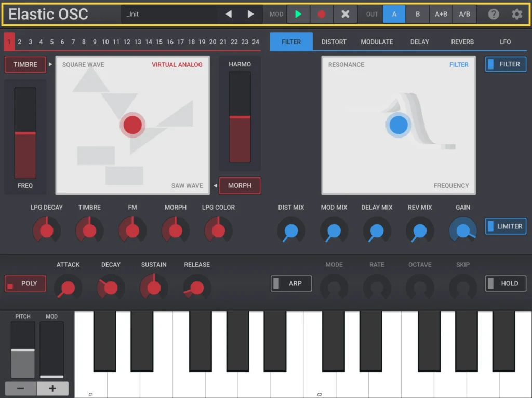Click the MOD MIX knob
The image size is (532, 398).
pyautogui.click(x=334, y=230)
